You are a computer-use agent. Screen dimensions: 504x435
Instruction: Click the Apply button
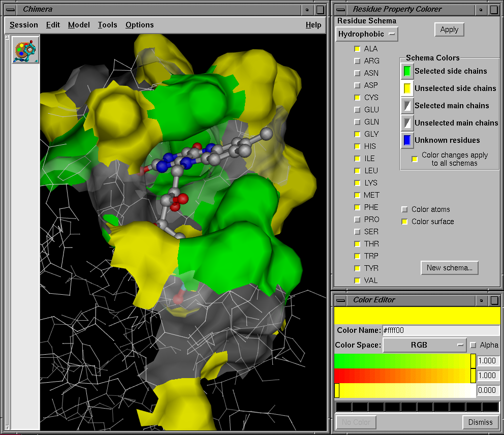[x=449, y=29]
